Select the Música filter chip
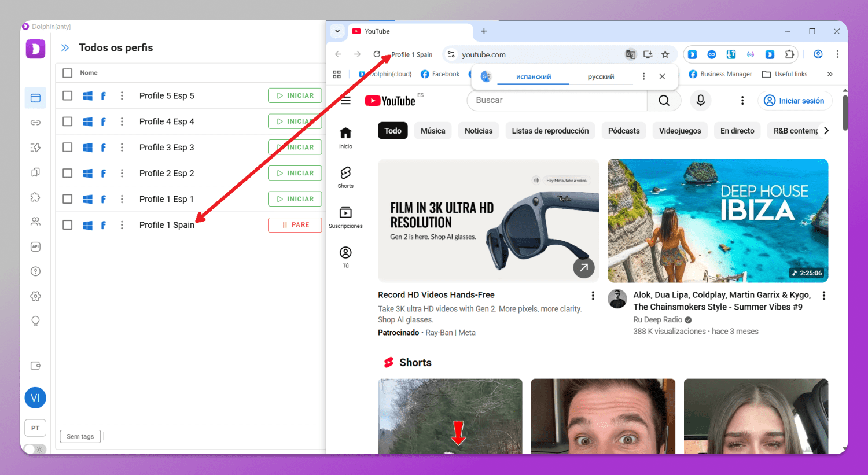This screenshot has width=868, height=475. pos(433,131)
